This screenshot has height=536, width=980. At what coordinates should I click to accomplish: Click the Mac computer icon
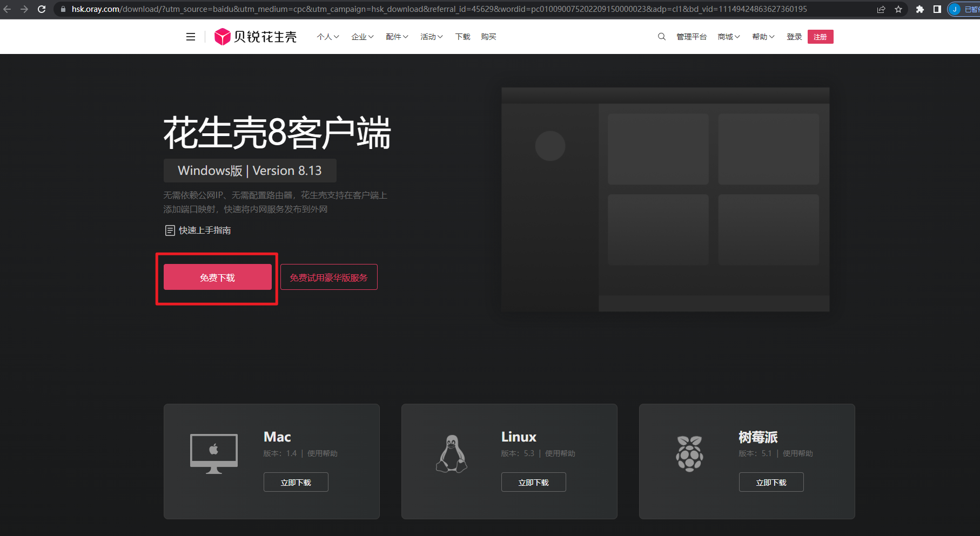point(214,453)
